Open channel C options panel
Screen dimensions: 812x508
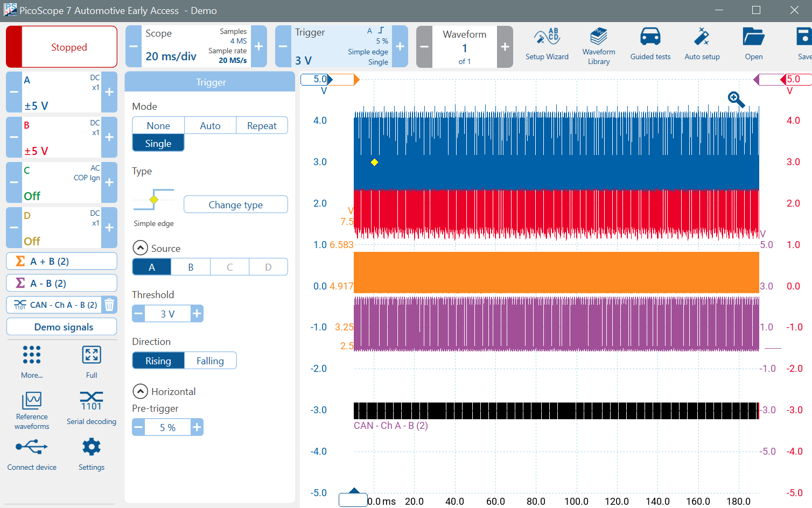[x=61, y=182]
